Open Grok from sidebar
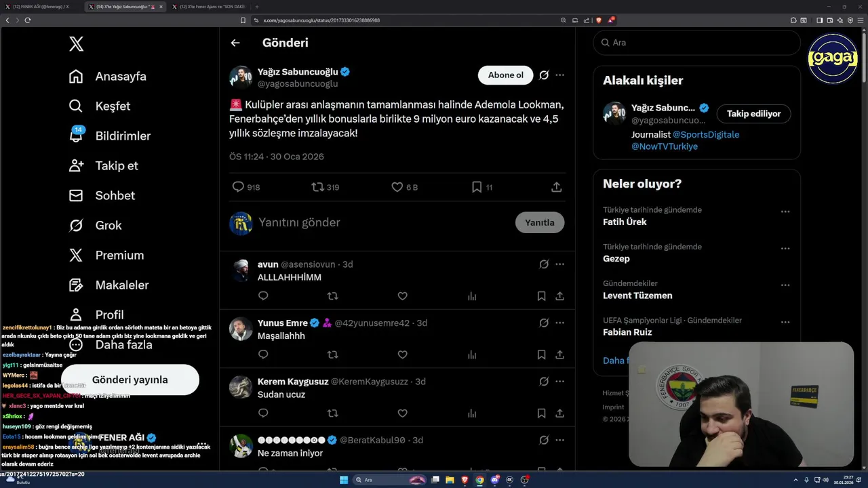The image size is (868, 488). click(x=96, y=226)
